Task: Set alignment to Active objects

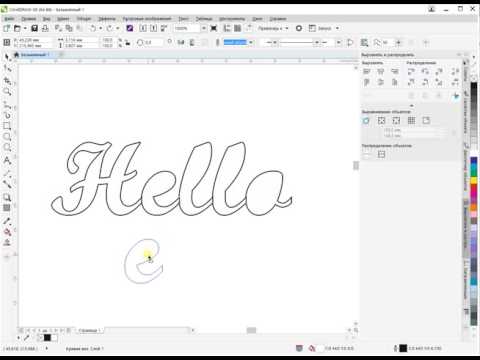Action: point(366,121)
